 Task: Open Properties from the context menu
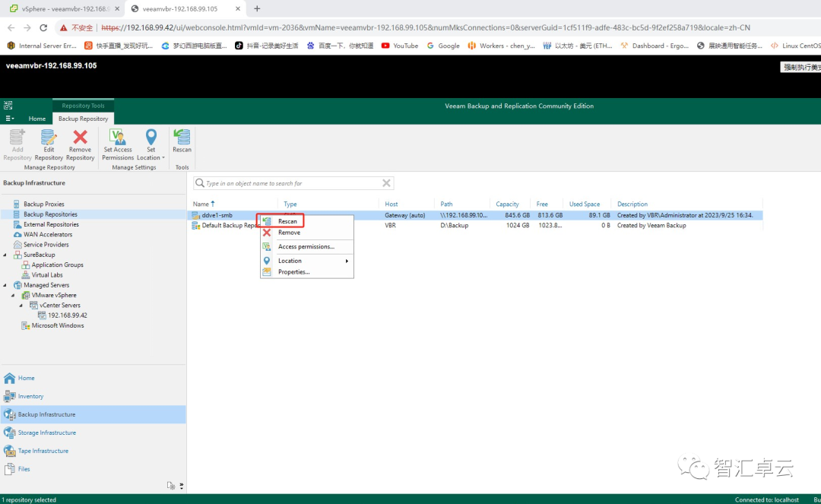click(x=293, y=271)
